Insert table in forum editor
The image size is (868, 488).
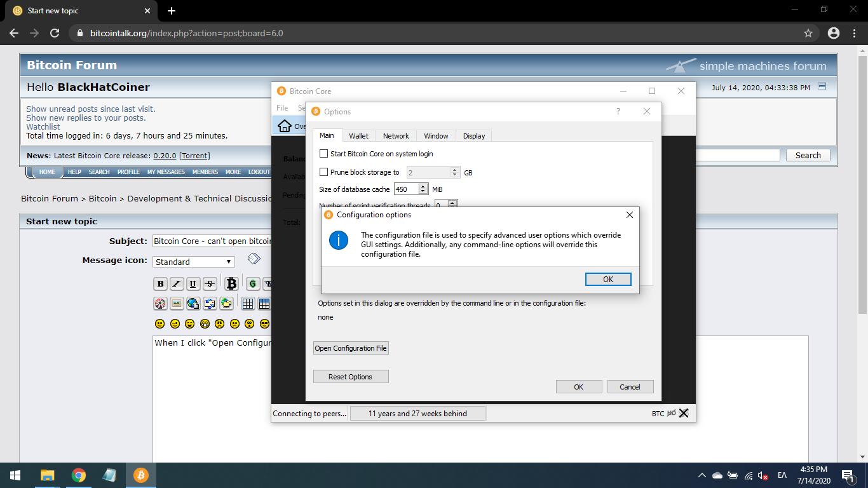coord(248,304)
